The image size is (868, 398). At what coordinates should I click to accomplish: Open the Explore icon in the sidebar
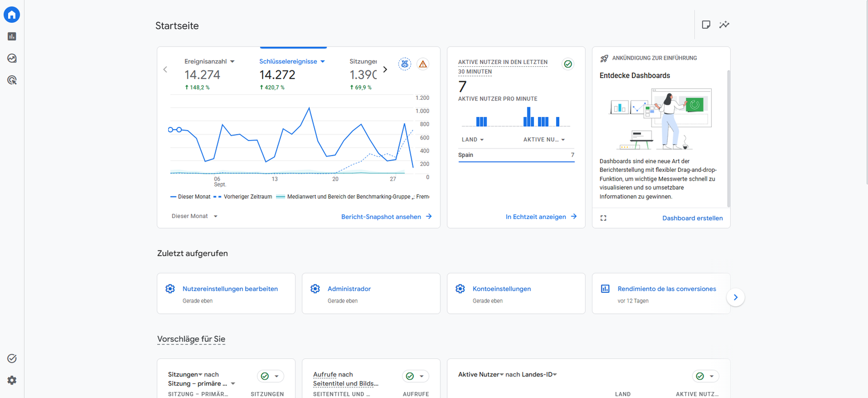coord(12,58)
